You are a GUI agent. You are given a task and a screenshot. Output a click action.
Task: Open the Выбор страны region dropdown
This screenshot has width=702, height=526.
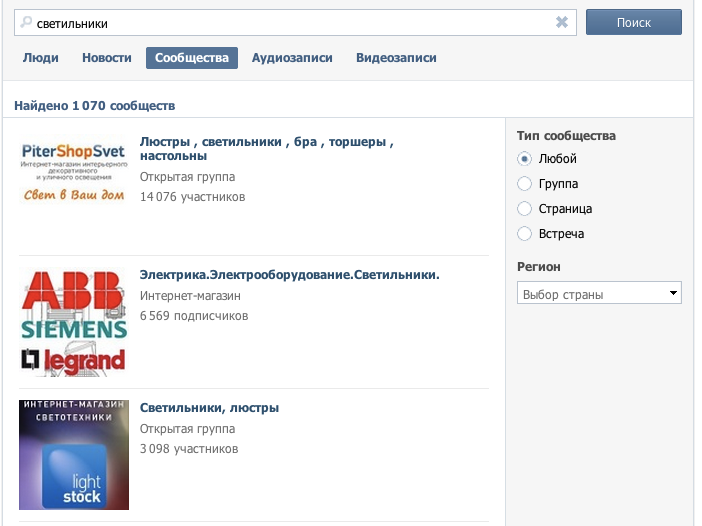pyautogui.click(x=599, y=293)
